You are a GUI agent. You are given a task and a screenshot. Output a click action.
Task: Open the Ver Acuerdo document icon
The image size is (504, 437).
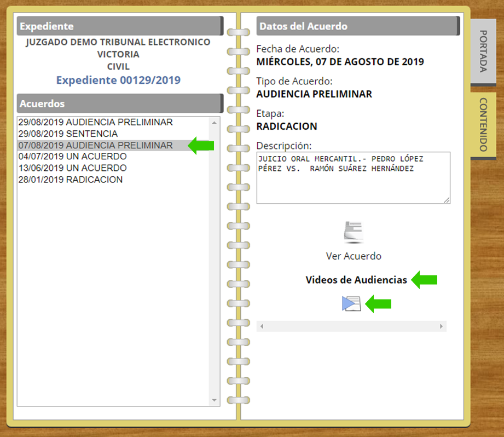354,232
